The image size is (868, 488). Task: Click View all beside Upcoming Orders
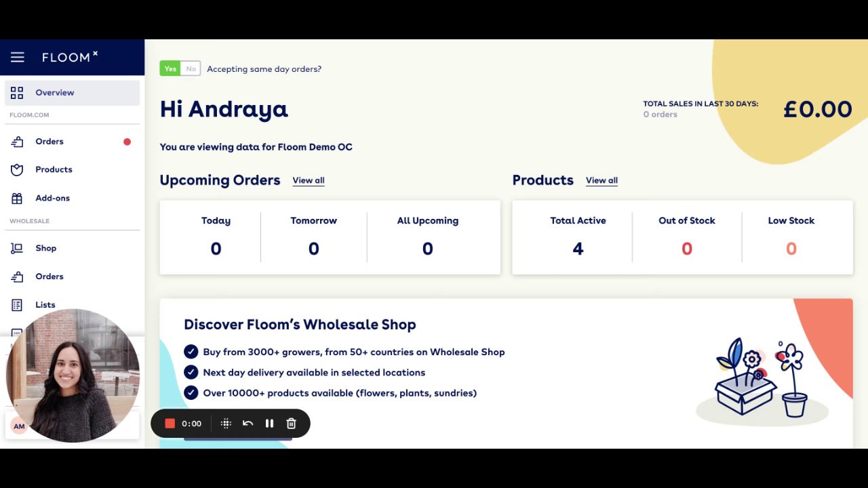[309, 180]
